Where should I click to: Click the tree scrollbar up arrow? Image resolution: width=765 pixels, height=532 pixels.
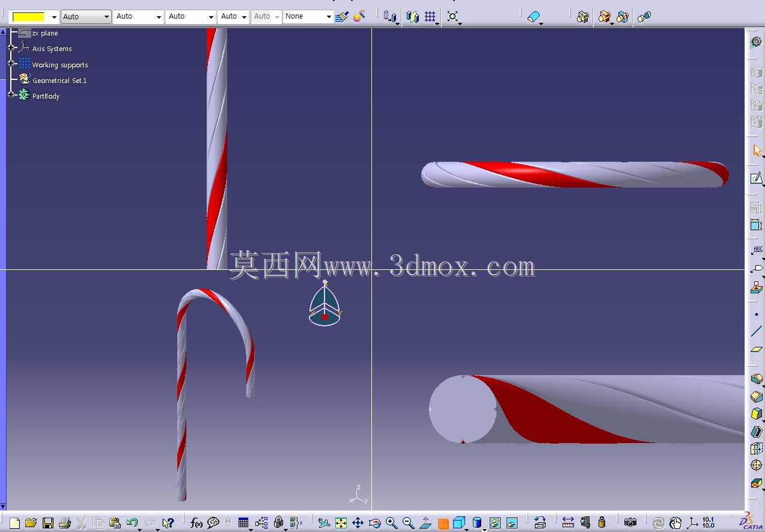[x=3, y=31]
